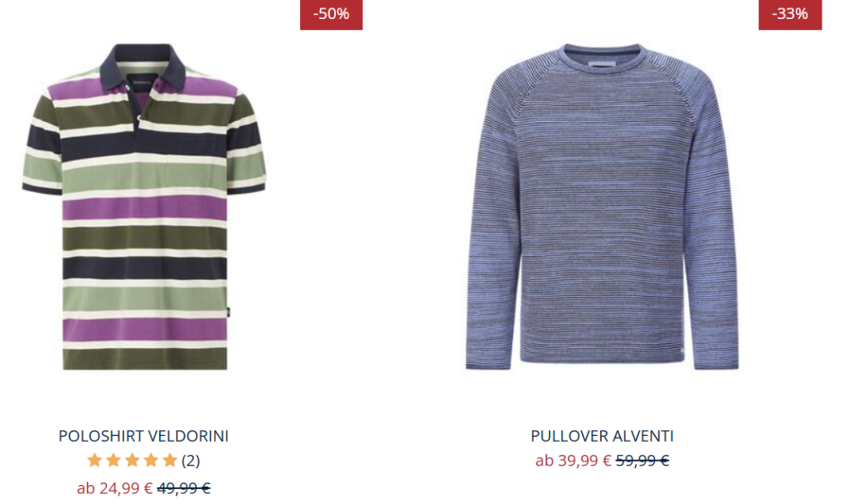
Task: Open the blue Pullover Alventi product image
Action: (x=602, y=206)
